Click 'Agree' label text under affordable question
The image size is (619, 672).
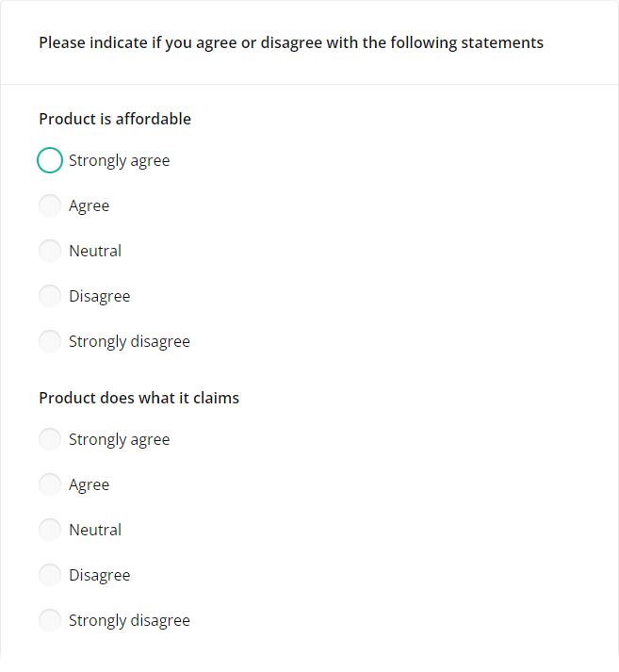click(x=90, y=205)
